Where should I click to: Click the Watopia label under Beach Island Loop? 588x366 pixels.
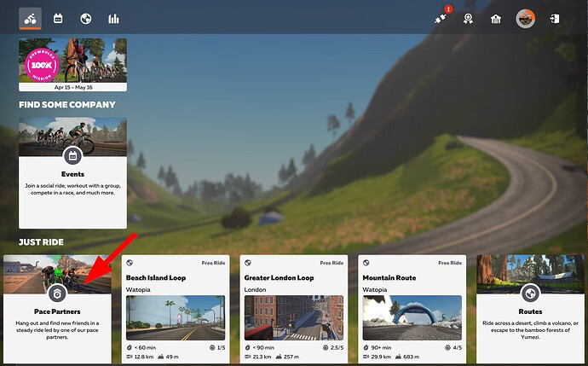point(138,290)
